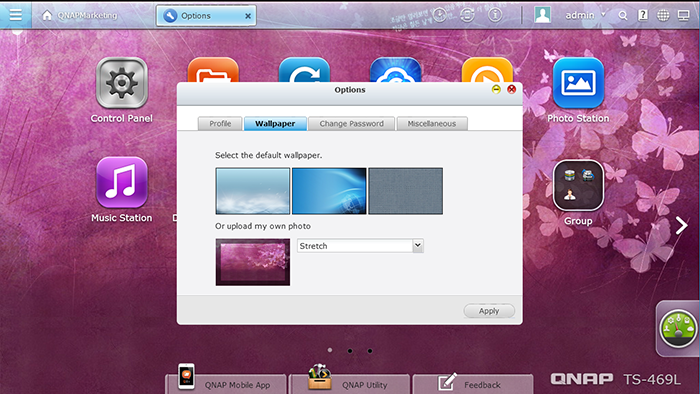Open the Miscellaneous tab
Screen dimensions: 700x394
432,124
